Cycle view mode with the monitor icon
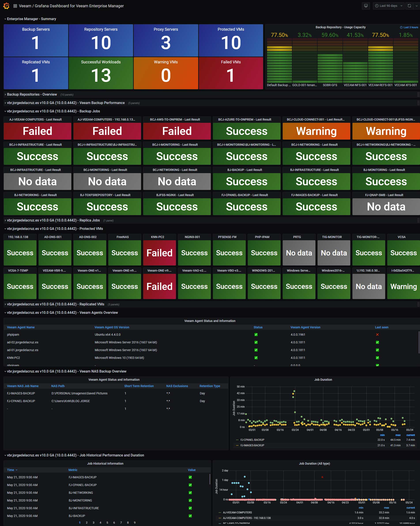 click(x=366, y=6)
